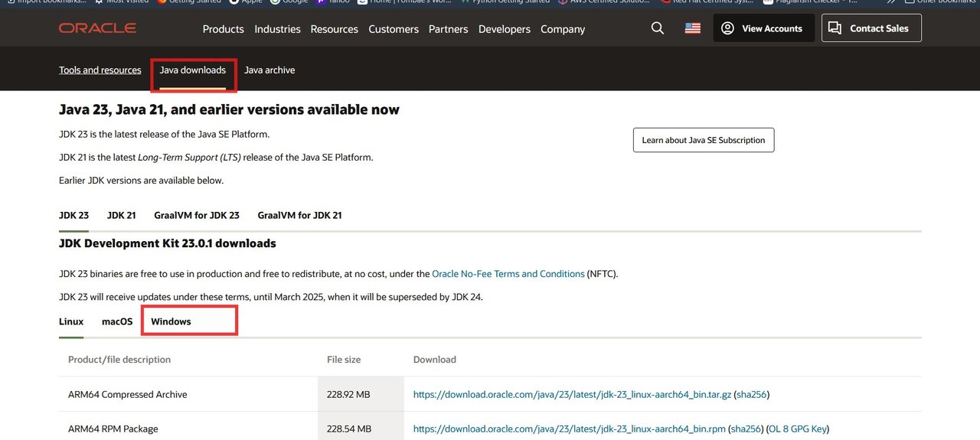980x440 pixels.
Task: Select the JDK 23 tab
Action: pos(73,215)
